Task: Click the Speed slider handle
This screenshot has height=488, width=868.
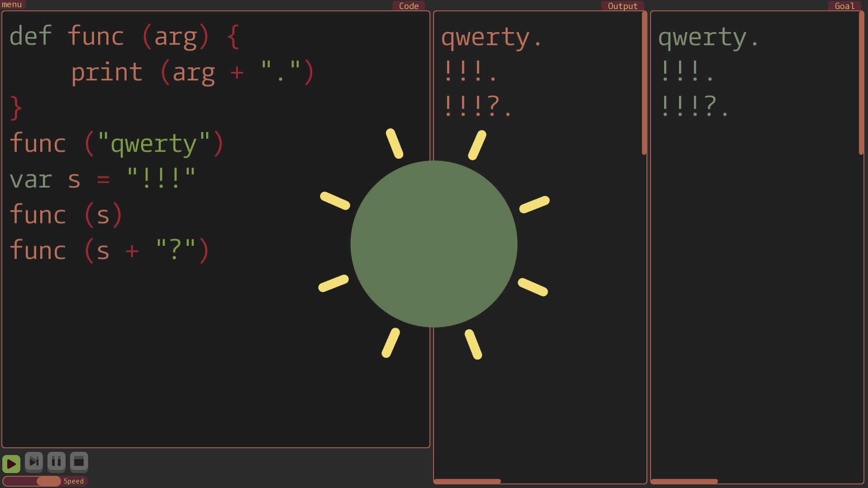Action: pos(48,481)
